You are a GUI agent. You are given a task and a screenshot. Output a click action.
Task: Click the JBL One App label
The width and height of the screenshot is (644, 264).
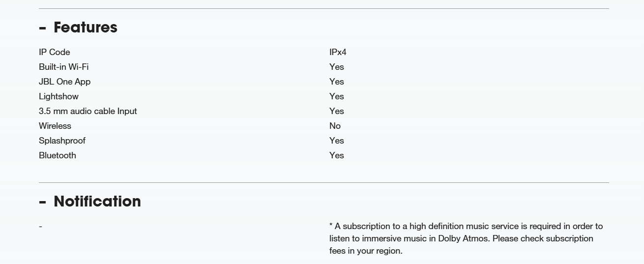coord(65,82)
